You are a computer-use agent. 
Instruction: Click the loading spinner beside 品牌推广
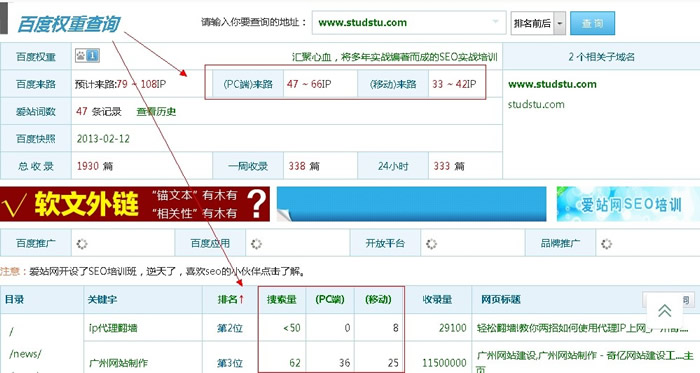click(x=606, y=244)
